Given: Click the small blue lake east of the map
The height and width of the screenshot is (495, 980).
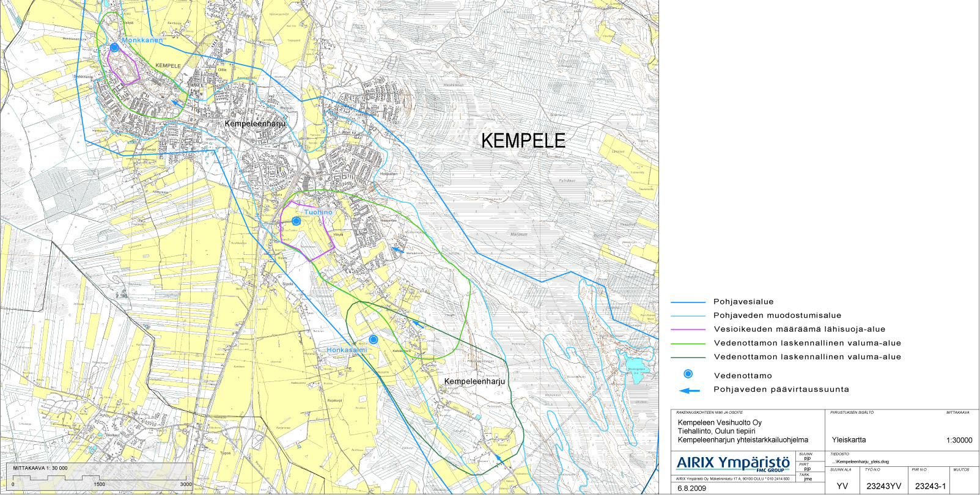Looking at the screenshot, I should point(635,369).
